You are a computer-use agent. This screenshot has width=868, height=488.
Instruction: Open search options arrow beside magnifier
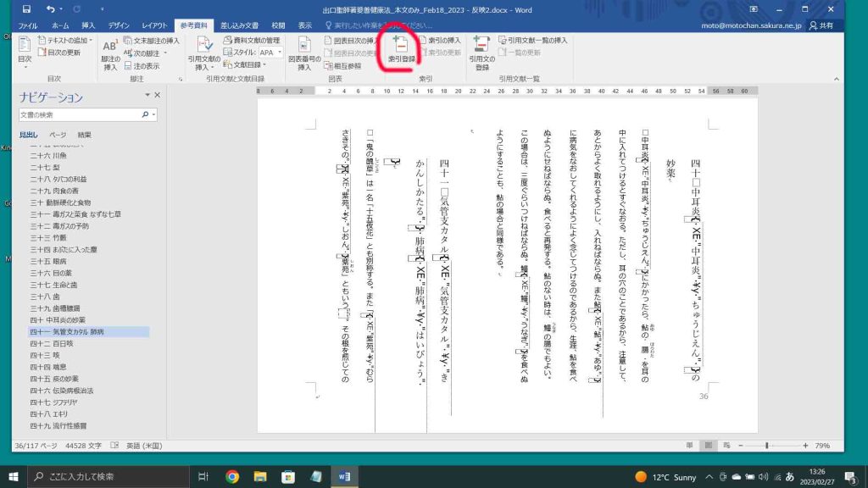tap(153, 114)
